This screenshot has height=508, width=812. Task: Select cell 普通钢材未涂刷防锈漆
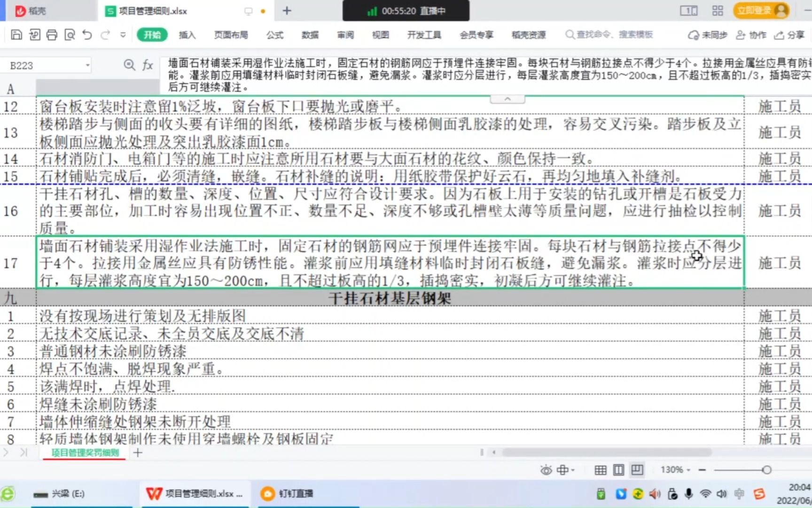coord(390,351)
